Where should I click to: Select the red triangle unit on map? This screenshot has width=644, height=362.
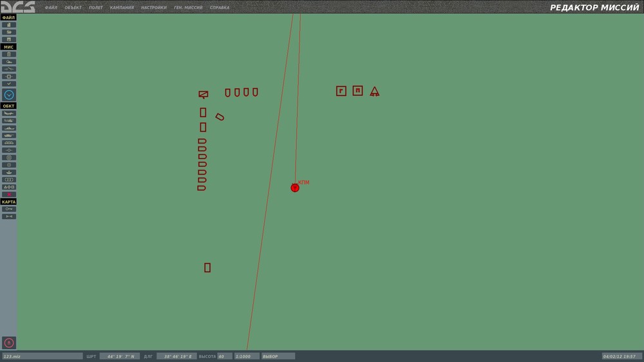(x=374, y=91)
